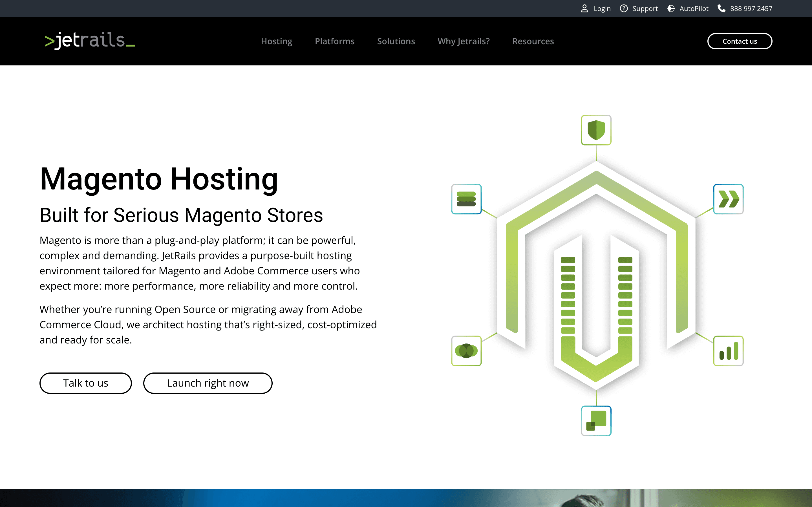Click the AutoPilot icon in top bar

click(x=671, y=8)
